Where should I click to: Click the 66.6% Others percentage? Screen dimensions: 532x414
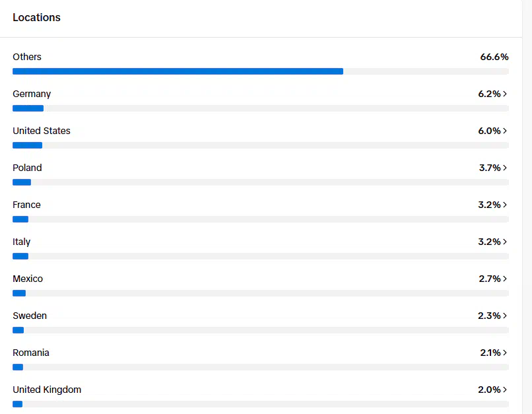point(494,57)
